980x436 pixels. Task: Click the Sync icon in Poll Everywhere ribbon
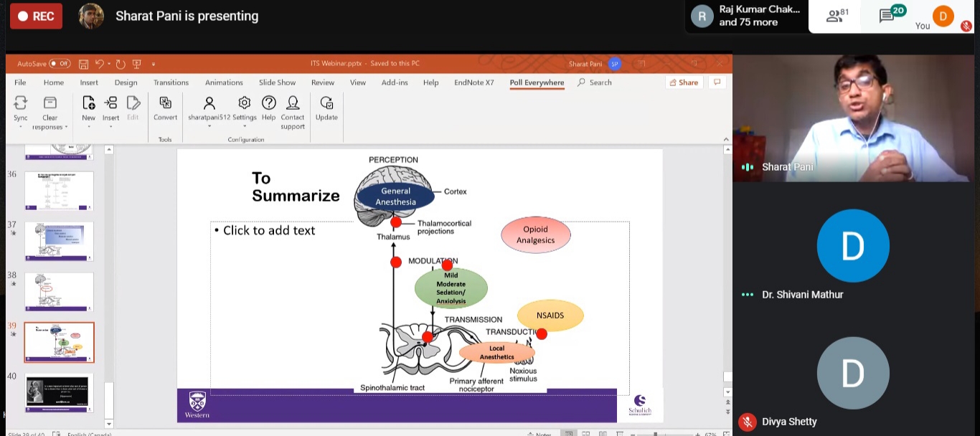(x=20, y=103)
